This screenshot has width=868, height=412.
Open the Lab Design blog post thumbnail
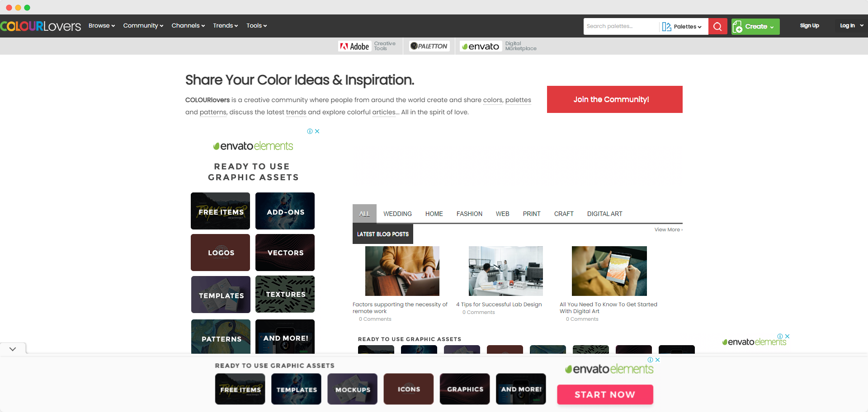click(506, 271)
